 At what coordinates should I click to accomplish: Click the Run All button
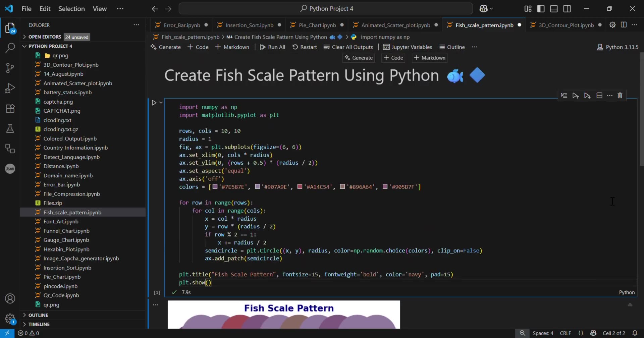click(272, 47)
